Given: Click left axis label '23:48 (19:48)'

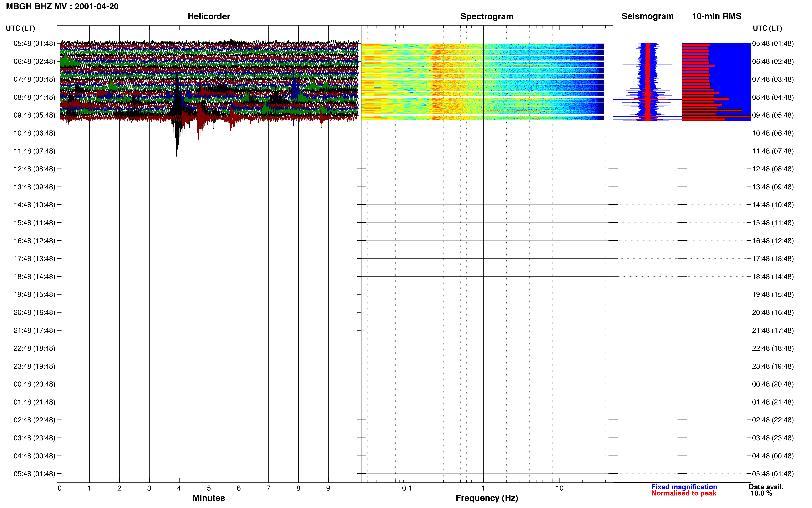Looking at the screenshot, I should pyautogui.click(x=34, y=366).
